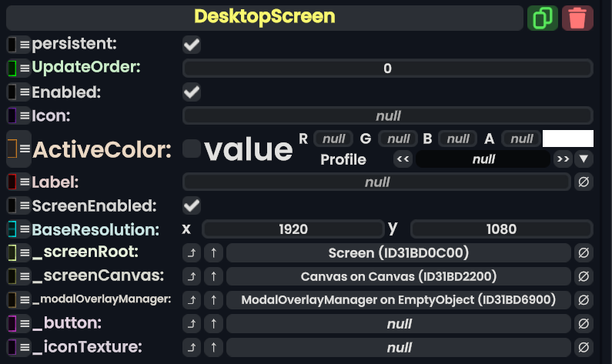Enable the ActiveColor value checkbox
This screenshot has height=364, width=612.
click(x=192, y=149)
